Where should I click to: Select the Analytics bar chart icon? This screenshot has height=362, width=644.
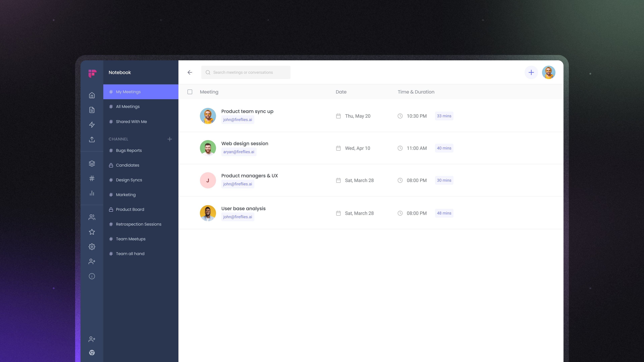[x=92, y=193]
